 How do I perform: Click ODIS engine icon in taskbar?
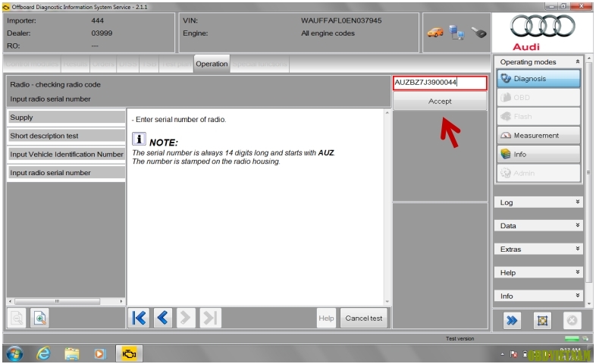(x=129, y=354)
